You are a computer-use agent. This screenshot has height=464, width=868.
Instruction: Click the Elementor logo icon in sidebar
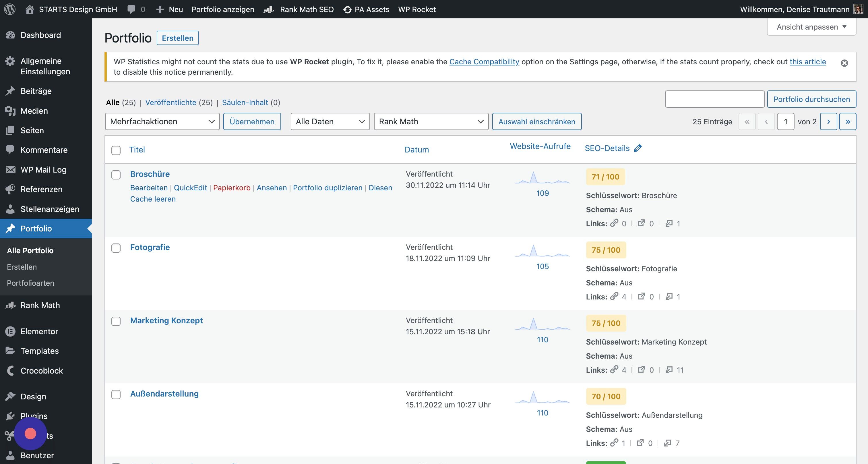pyautogui.click(x=10, y=332)
